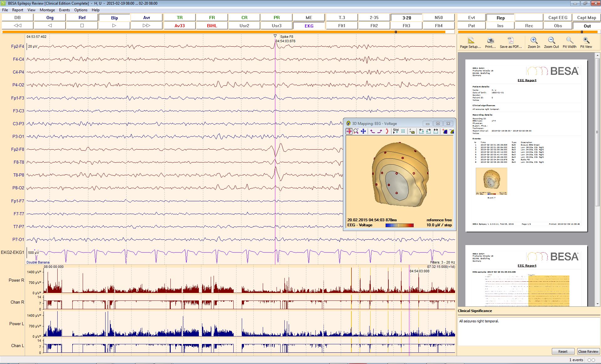Toggle the Rep report mode button

click(500, 18)
